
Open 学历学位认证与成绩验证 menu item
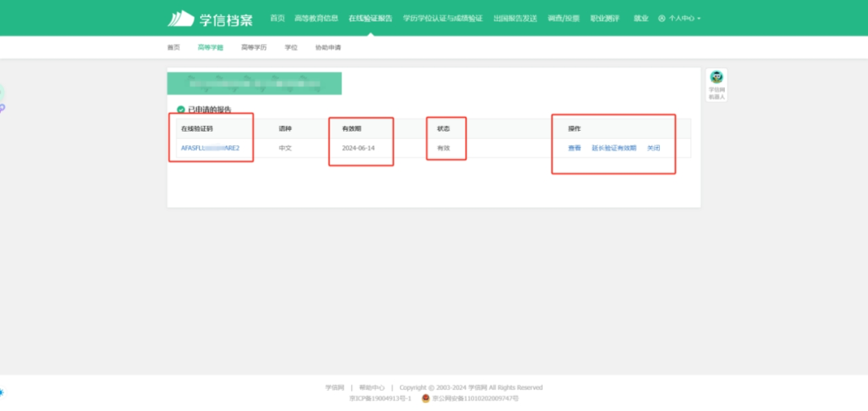(x=443, y=18)
